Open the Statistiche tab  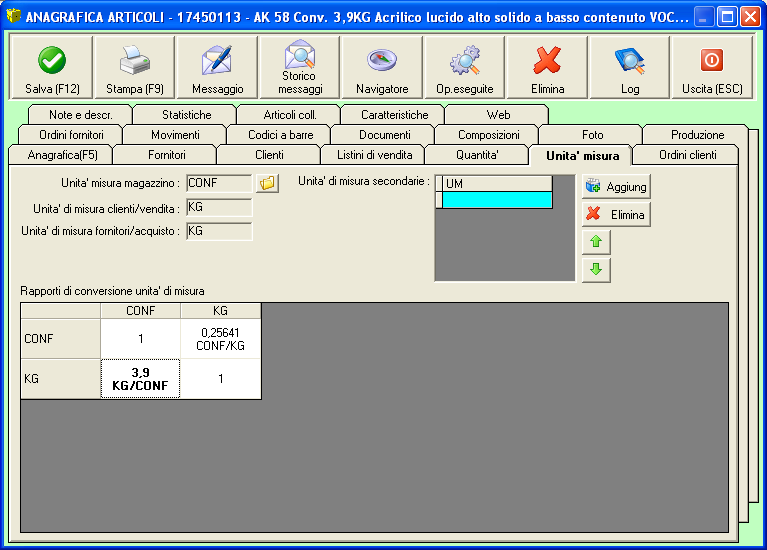(186, 115)
